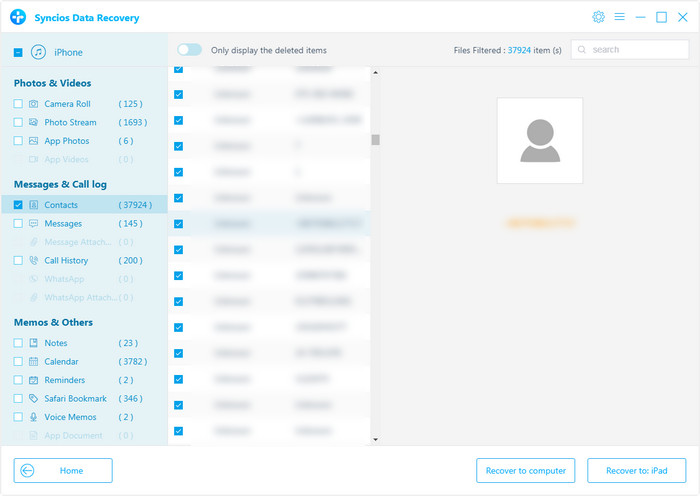Viewport: 700px width, 496px height.
Task: Uncheck the Contacts checkbox
Action: point(18,205)
